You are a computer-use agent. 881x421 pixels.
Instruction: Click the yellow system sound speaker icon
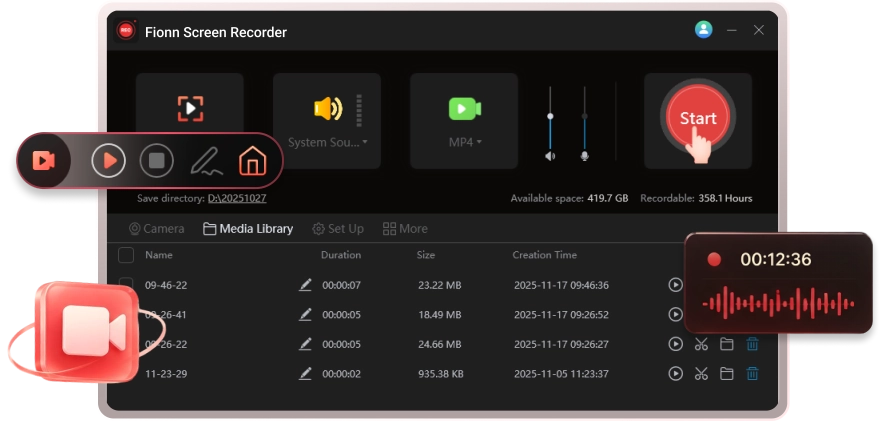coord(328,108)
